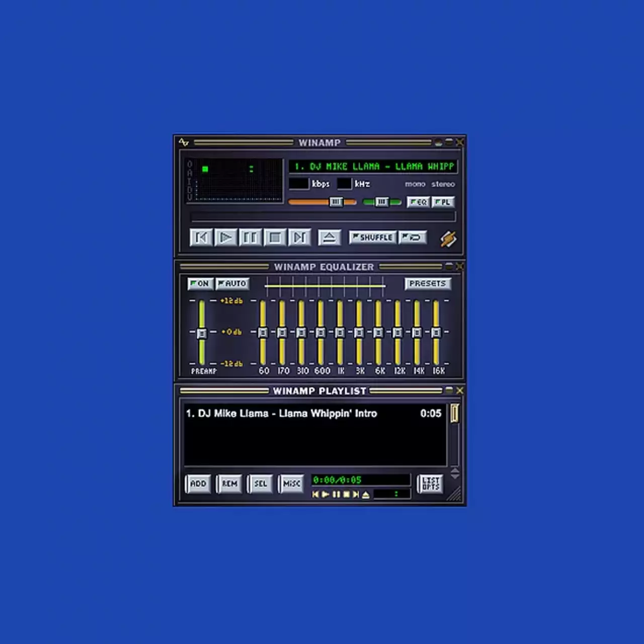The image size is (644, 644).
Task: Adjust the 3K band slider handle
Action: 359,333
